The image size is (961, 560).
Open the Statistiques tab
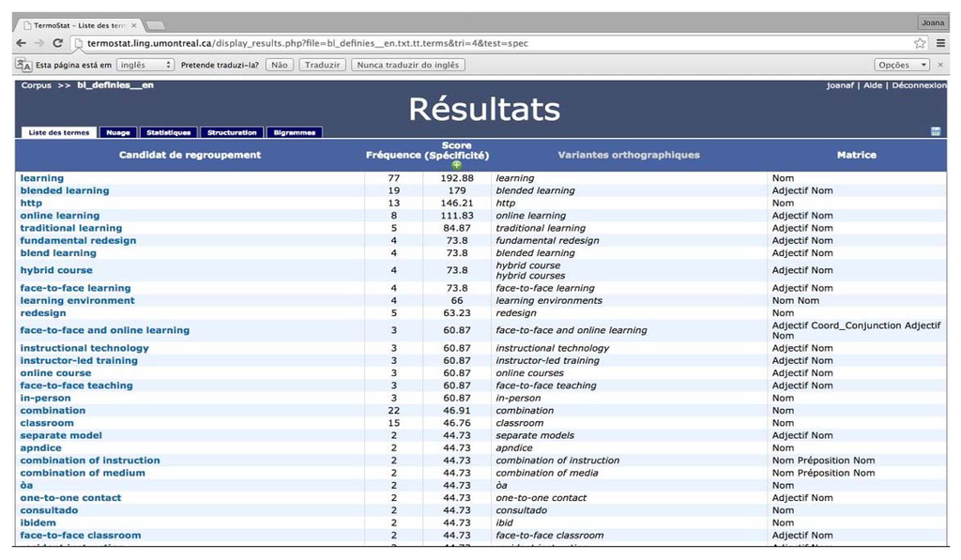click(169, 133)
